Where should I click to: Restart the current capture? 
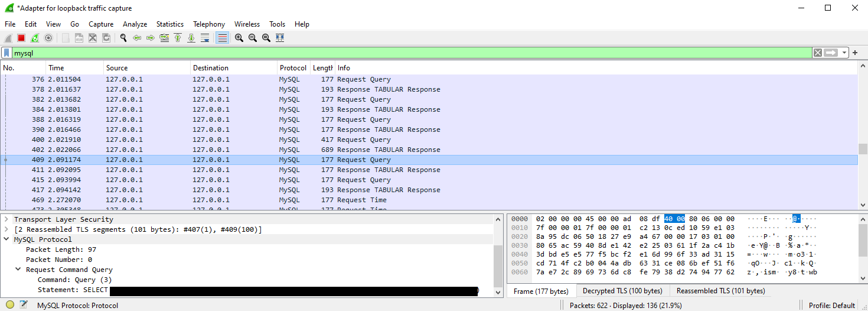point(35,38)
